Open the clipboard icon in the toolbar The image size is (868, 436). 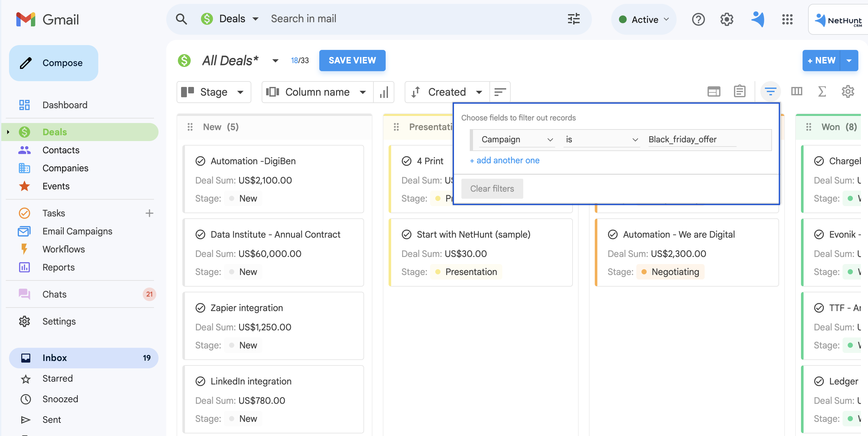point(740,91)
